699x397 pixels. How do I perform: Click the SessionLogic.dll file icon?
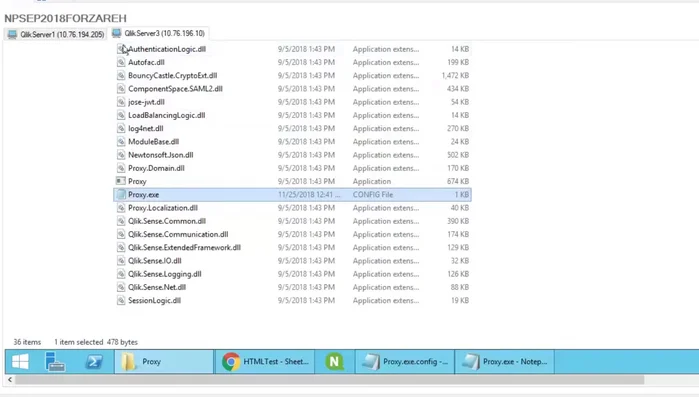pos(121,301)
